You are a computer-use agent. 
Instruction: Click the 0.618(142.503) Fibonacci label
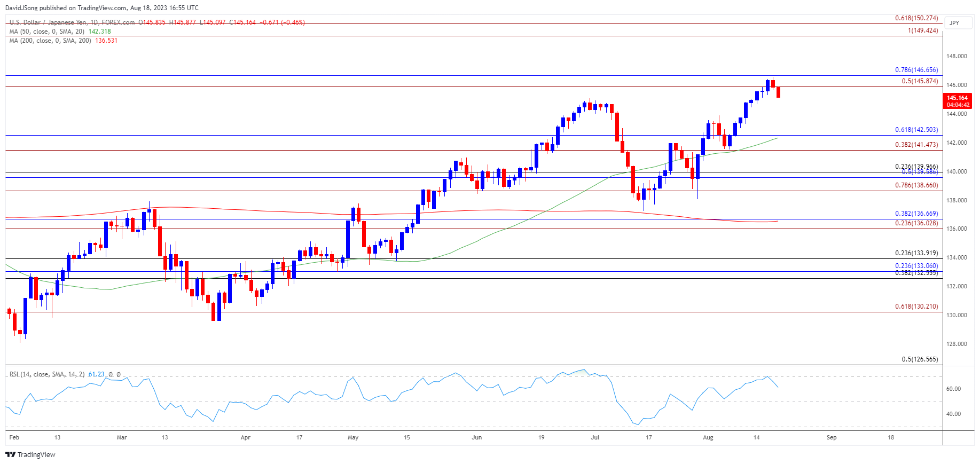coord(916,130)
